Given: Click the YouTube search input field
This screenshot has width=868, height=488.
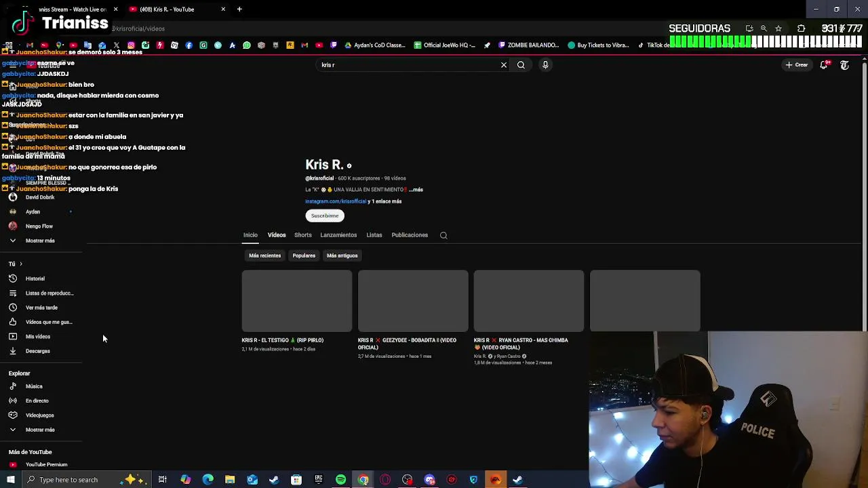Looking at the screenshot, I should [x=407, y=65].
